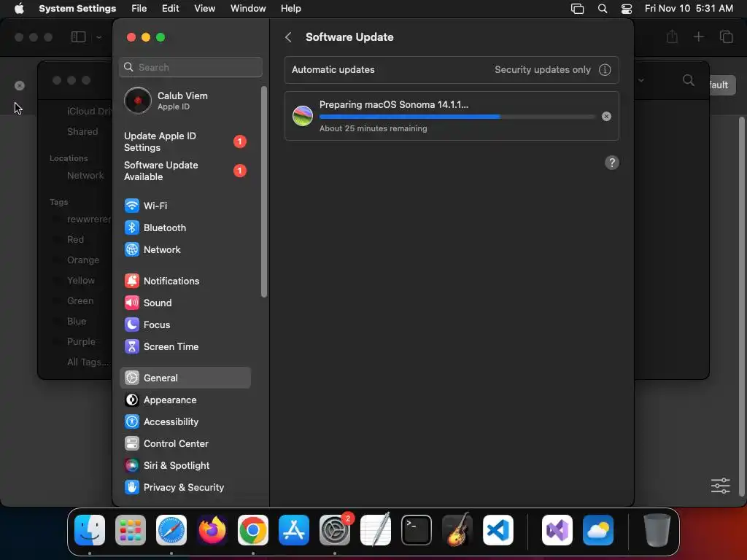Select Shared in background Finder sidebar
747x560 pixels.
[x=82, y=131]
